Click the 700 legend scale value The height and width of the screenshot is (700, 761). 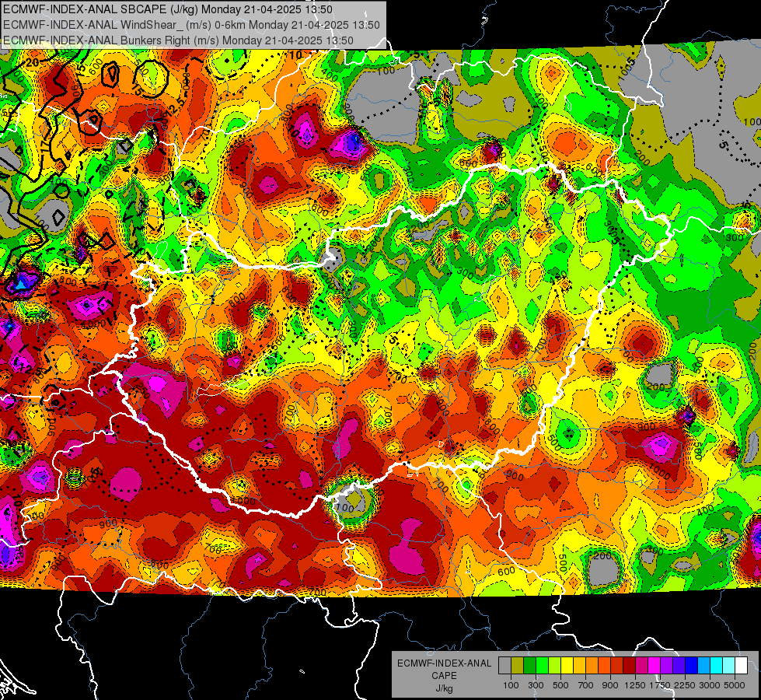click(586, 685)
